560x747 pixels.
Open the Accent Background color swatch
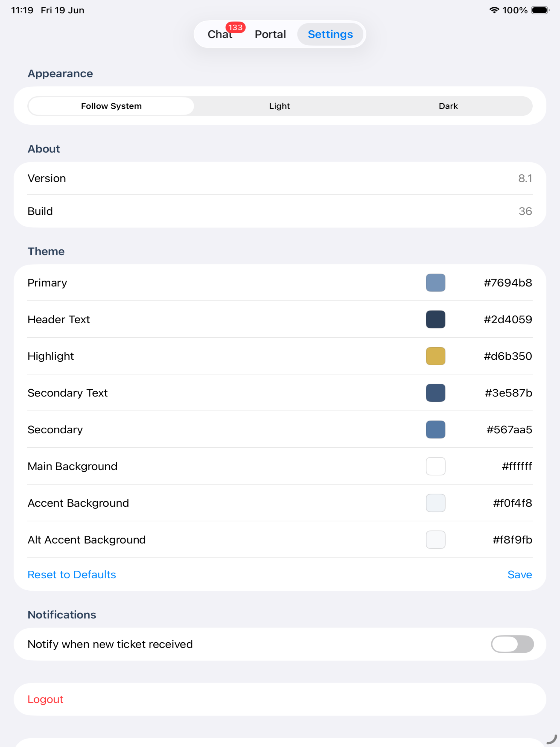(435, 503)
